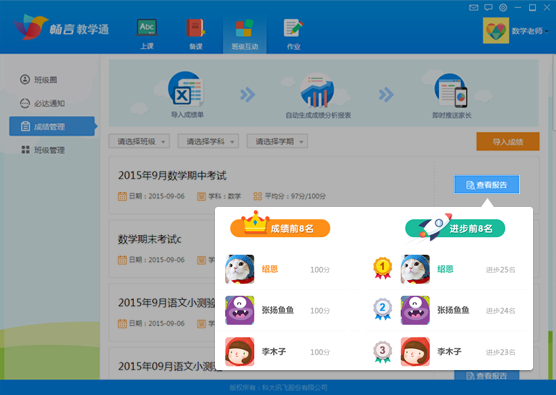The height and width of the screenshot is (395, 556).
Task: Open the 备课 tab with red book icon
Action: coord(196,34)
